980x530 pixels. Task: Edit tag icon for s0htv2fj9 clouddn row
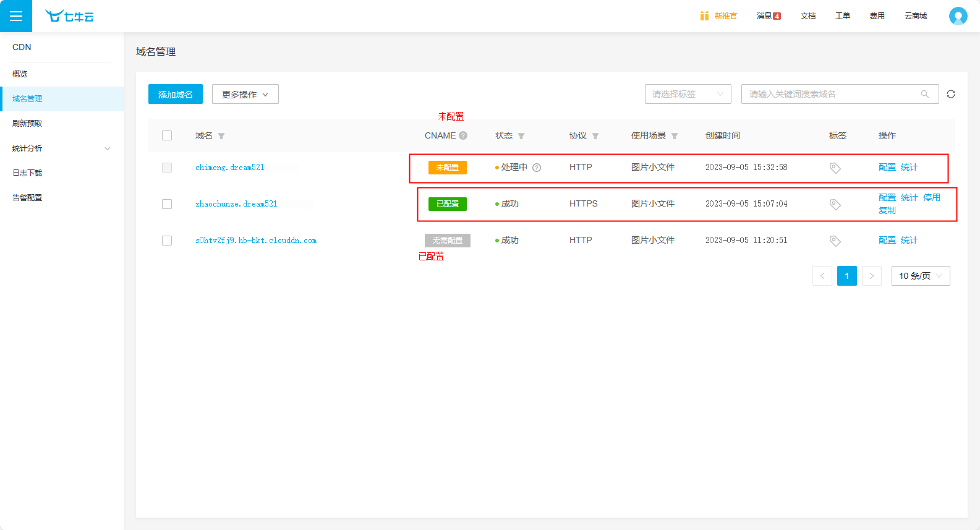pos(835,241)
